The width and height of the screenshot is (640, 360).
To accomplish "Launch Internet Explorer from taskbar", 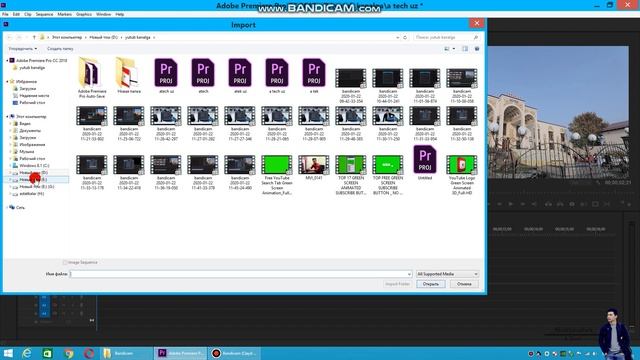I will click(x=27, y=353).
